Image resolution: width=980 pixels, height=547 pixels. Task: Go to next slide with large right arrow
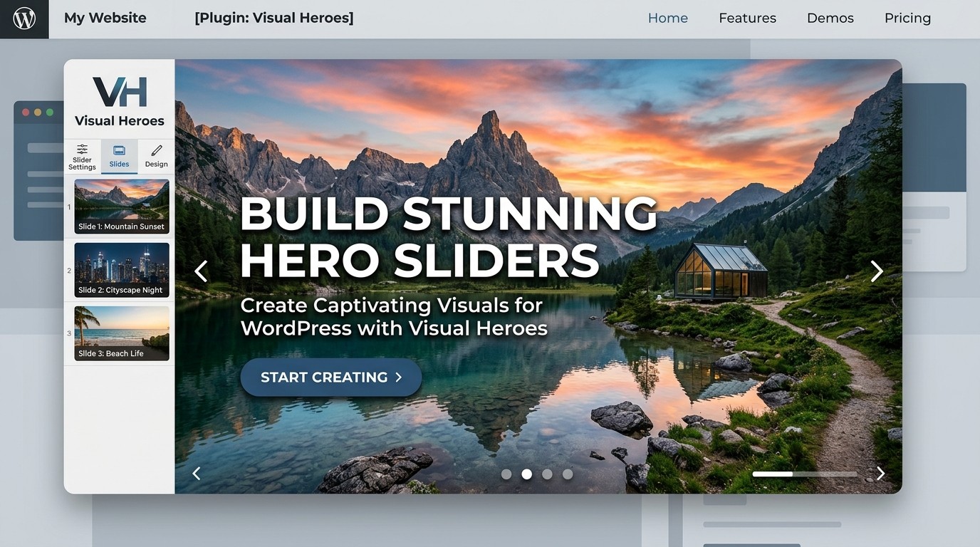point(877,271)
